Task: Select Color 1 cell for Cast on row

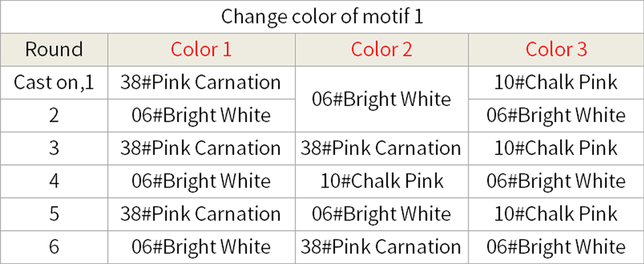Action: tap(201, 83)
